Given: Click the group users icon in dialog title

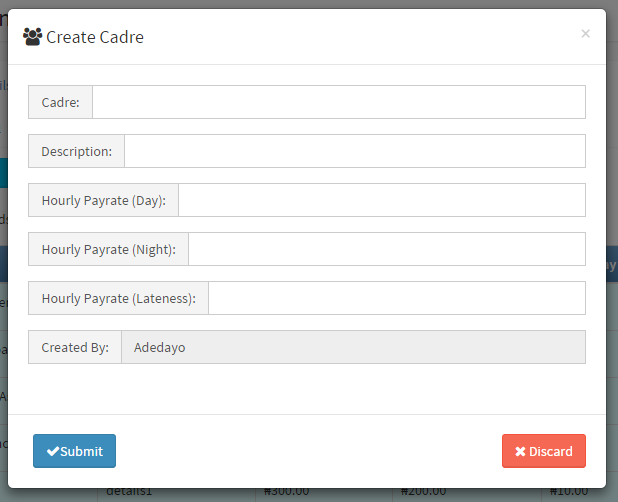Looking at the screenshot, I should [x=32, y=37].
